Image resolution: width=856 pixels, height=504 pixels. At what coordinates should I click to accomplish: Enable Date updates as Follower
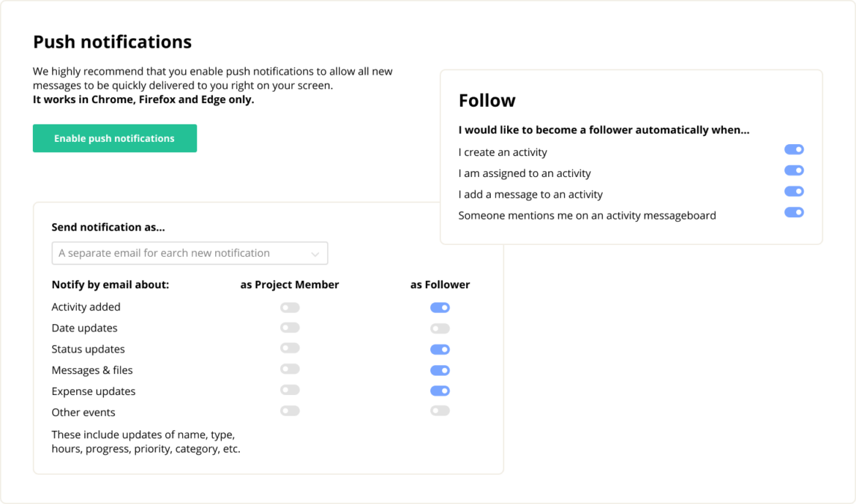[440, 328]
